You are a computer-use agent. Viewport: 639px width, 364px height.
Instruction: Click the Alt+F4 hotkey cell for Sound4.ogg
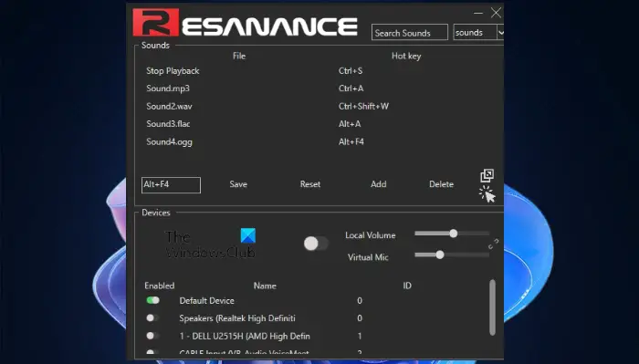coord(351,141)
